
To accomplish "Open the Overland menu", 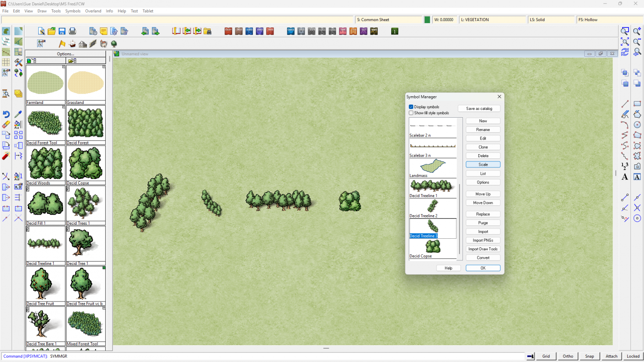I will click(x=93, y=11).
